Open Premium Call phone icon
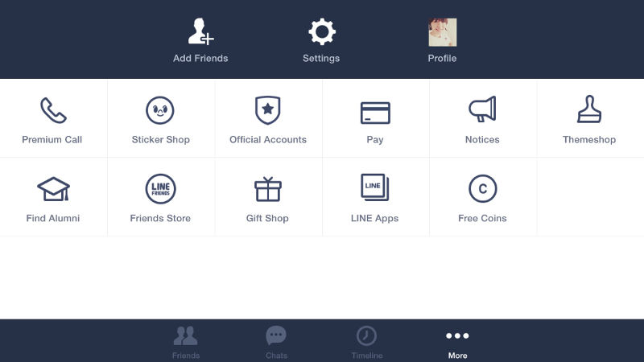The width and height of the screenshot is (644, 362). 53,110
